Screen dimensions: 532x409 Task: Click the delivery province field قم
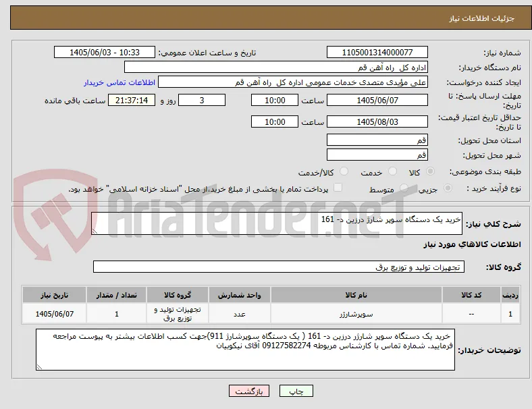pyautogui.click(x=377, y=140)
